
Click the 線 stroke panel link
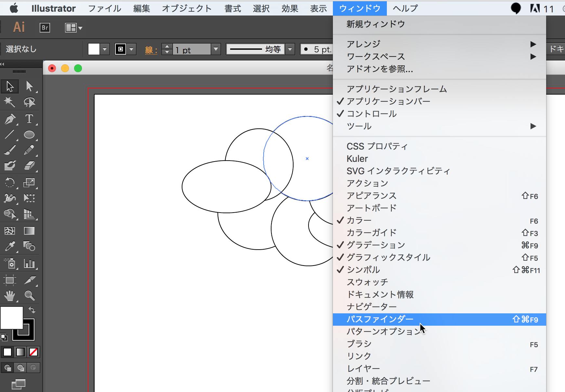point(151,50)
